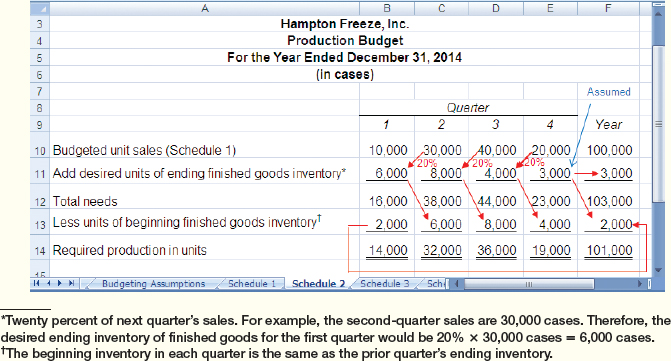
Task: Click quarter 4 required production 19,000
Action: (551, 250)
